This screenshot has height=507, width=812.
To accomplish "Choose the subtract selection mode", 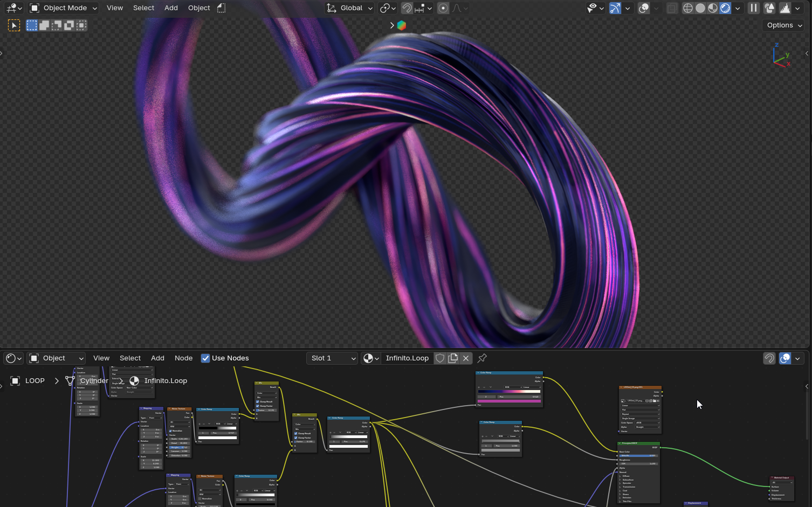I will pos(57,25).
